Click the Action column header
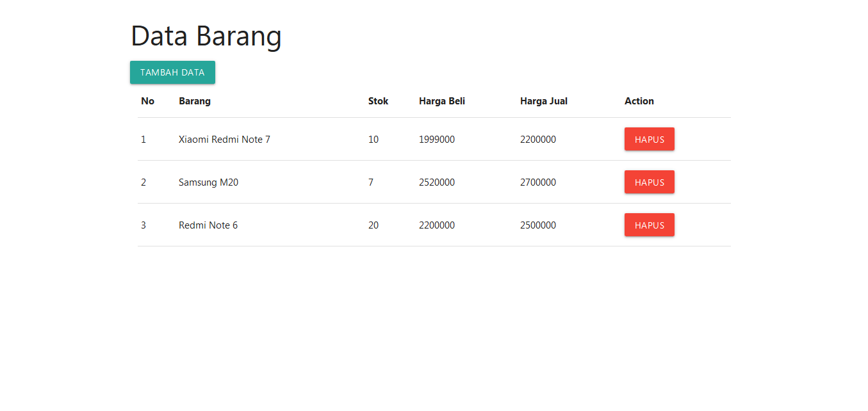This screenshot has width=868, height=411. [x=639, y=101]
